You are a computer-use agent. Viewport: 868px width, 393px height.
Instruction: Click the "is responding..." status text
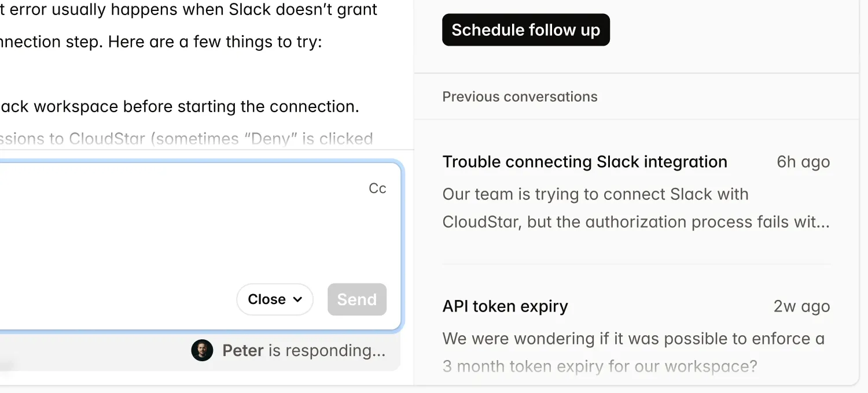(x=326, y=350)
